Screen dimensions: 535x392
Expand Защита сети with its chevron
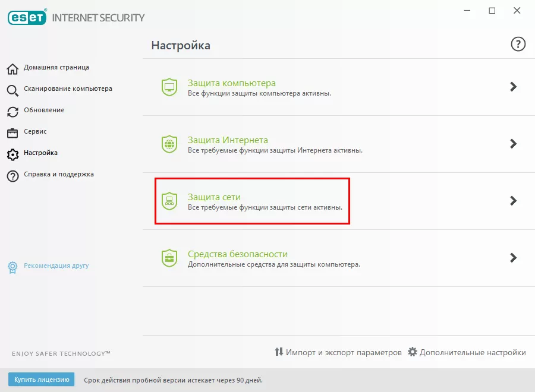pos(514,201)
